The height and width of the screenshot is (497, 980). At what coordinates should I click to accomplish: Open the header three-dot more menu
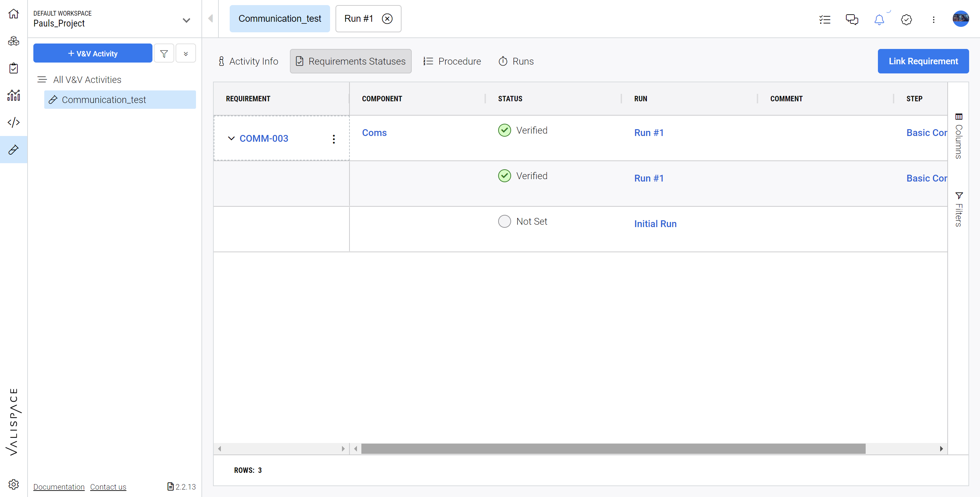[x=934, y=19]
